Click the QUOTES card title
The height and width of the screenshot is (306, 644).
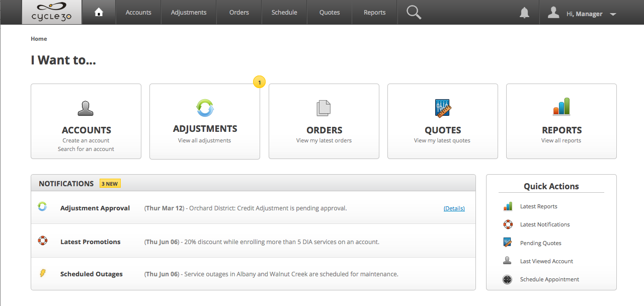tap(443, 130)
